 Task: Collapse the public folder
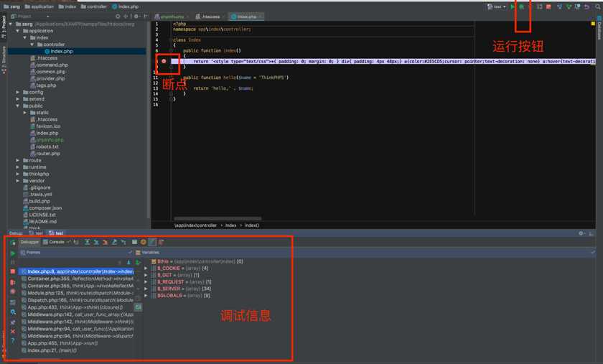[18, 106]
